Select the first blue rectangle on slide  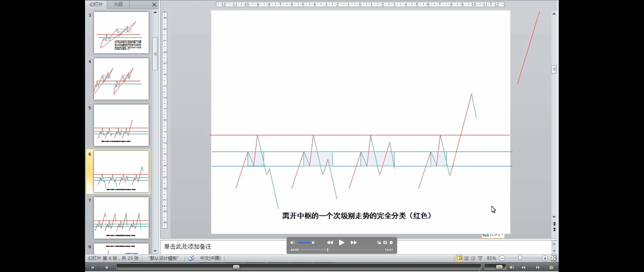point(256,159)
